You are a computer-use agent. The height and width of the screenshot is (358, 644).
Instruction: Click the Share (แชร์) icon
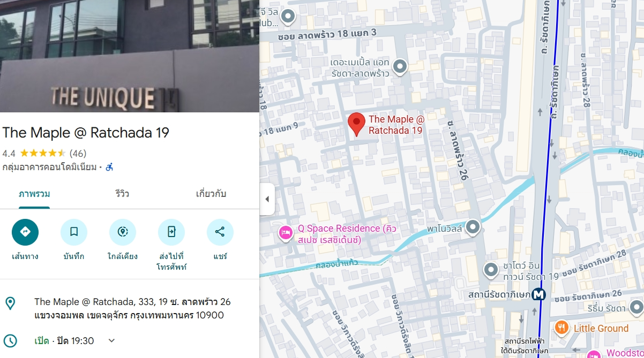pos(220,232)
